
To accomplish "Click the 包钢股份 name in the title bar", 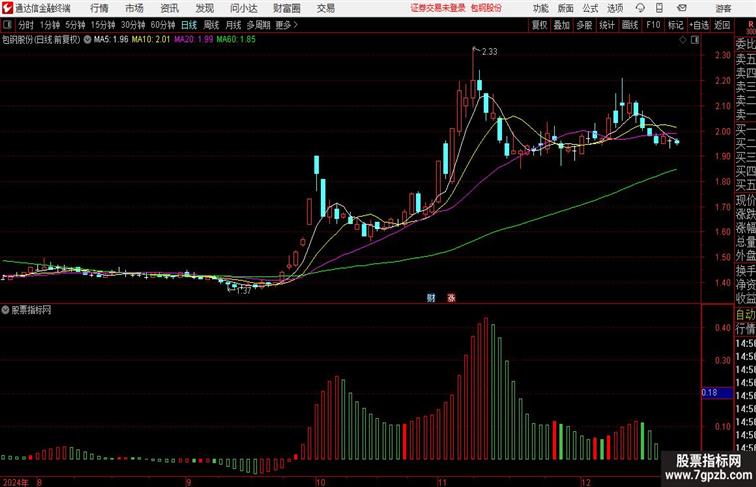I will pos(486,8).
